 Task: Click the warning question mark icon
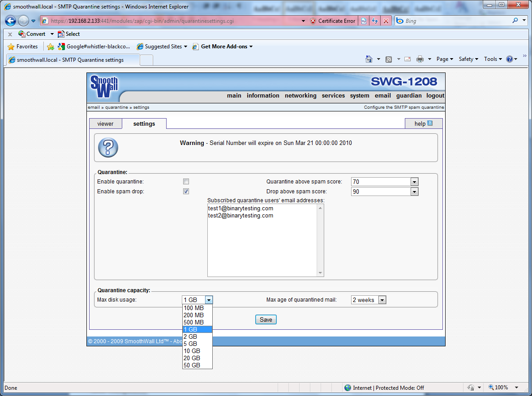point(108,148)
